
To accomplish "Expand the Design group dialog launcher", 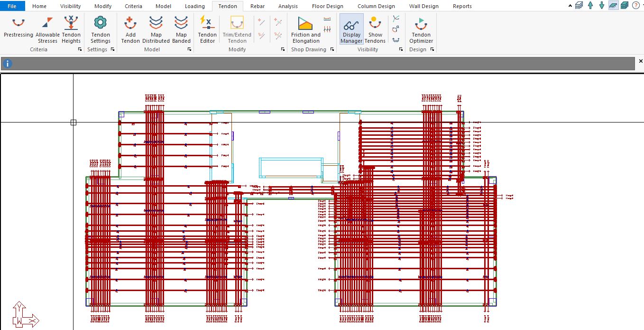I will [x=433, y=49].
